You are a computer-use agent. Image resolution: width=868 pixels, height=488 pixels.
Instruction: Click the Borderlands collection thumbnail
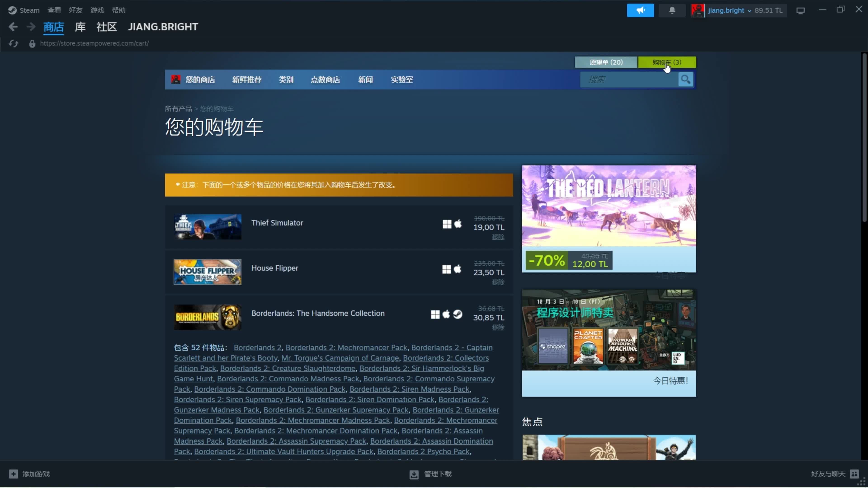click(x=207, y=317)
